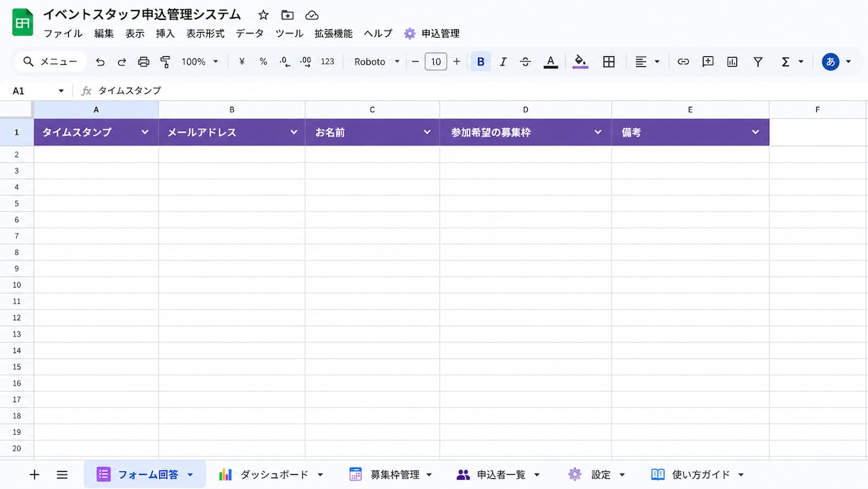Open filter dropdown for お名前 column
This screenshot has width=868, height=489.
coord(428,132)
